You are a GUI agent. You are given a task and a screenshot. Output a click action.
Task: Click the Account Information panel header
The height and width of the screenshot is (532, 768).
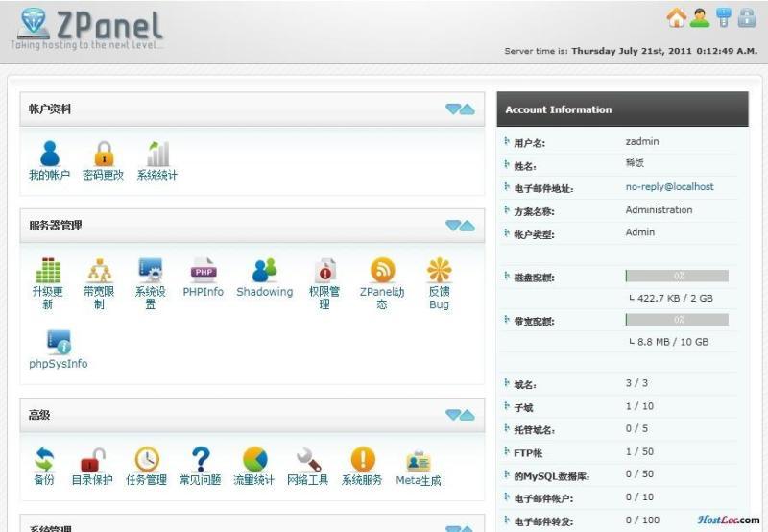click(x=622, y=109)
